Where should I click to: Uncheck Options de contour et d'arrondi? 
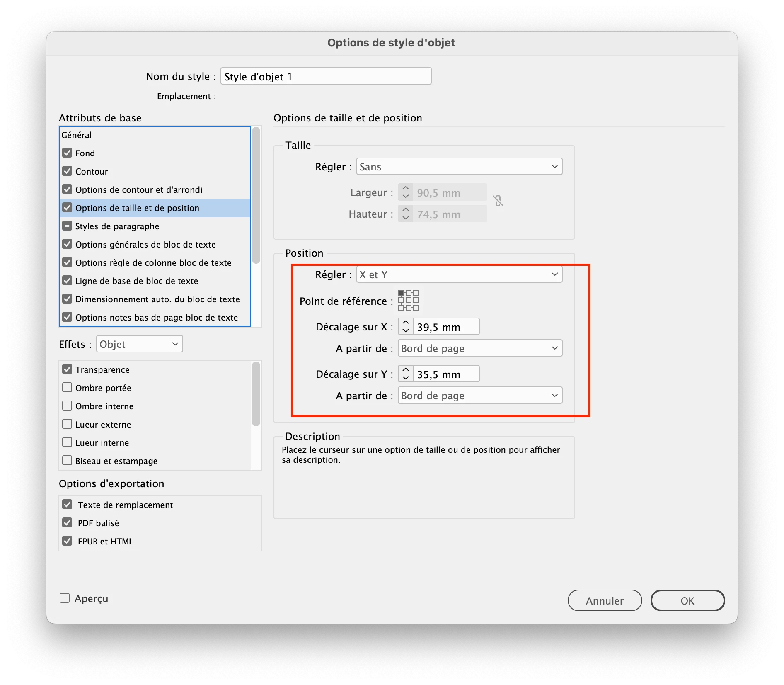coord(67,189)
